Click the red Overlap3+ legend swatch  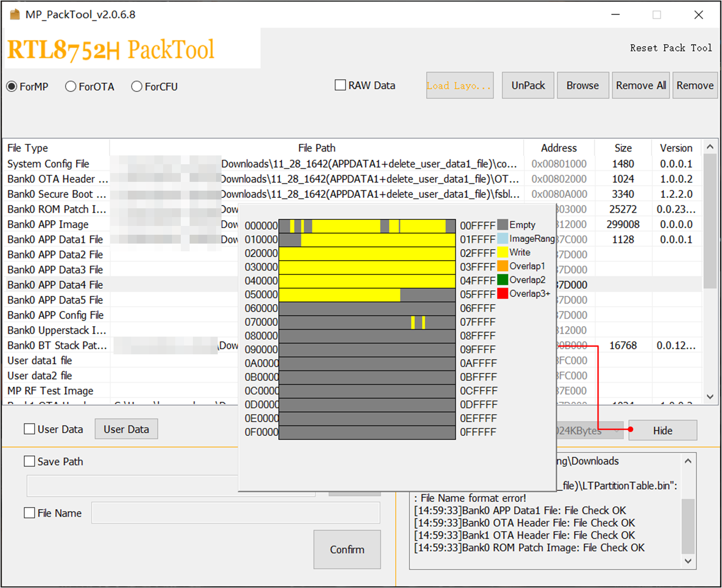503,294
